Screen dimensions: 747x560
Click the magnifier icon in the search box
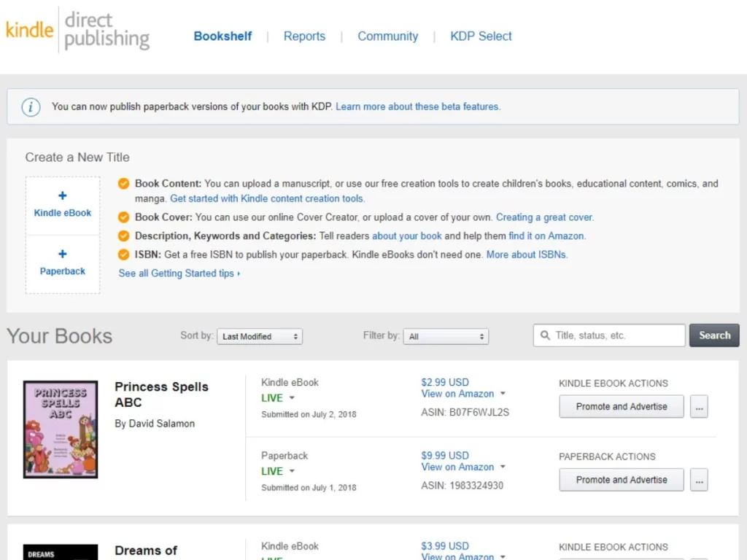[x=545, y=335]
